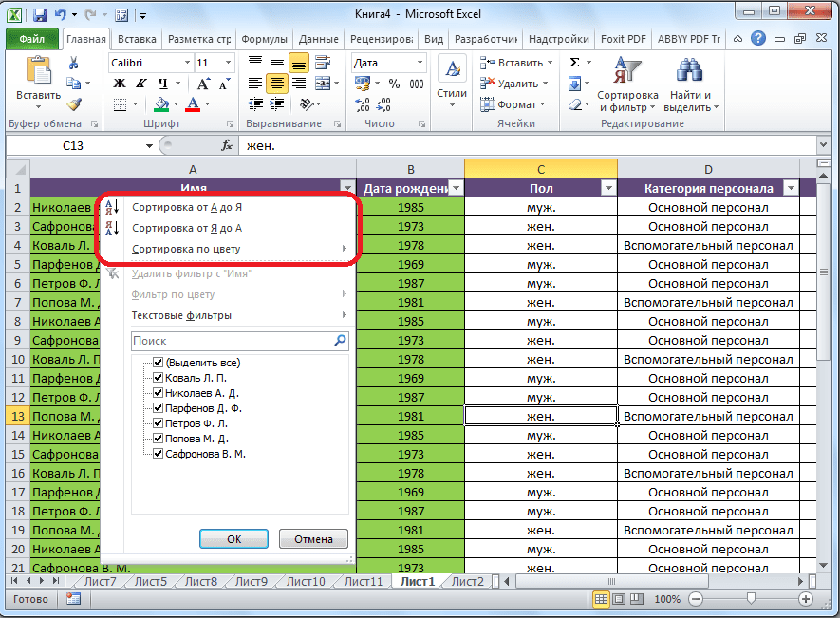Click the Cut scissors icon
This screenshot has width=840, height=618.
(x=74, y=63)
